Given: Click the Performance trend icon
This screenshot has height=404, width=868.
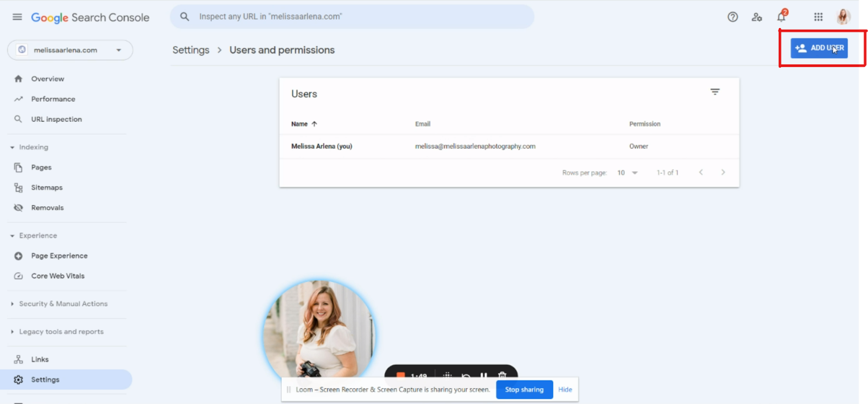Looking at the screenshot, I should tap(18, 99).
